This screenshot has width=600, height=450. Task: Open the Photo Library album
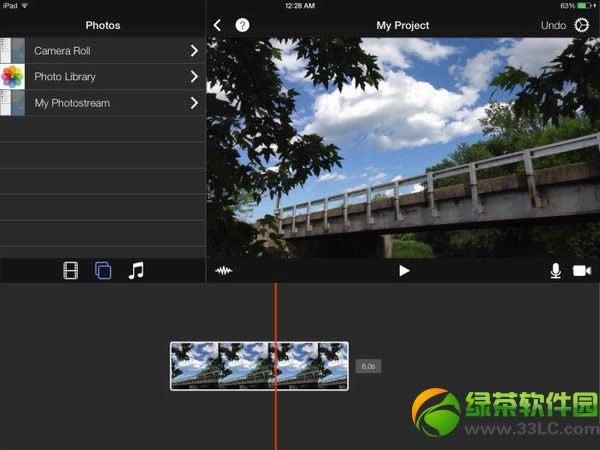click(x=64, y=76)
